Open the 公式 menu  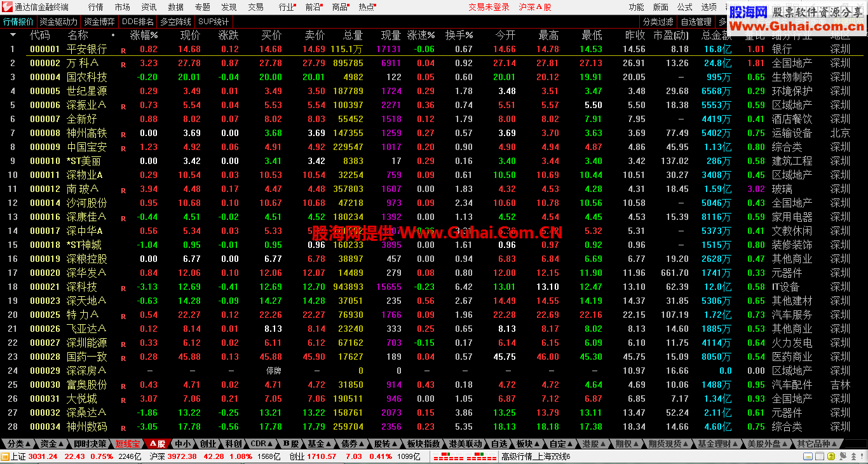click(684, 7)
